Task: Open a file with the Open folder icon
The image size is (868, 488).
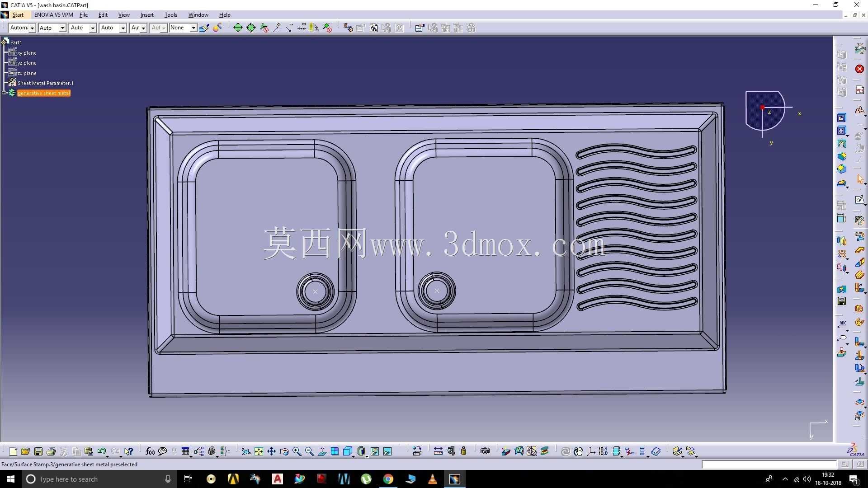Action: [25, 451]
